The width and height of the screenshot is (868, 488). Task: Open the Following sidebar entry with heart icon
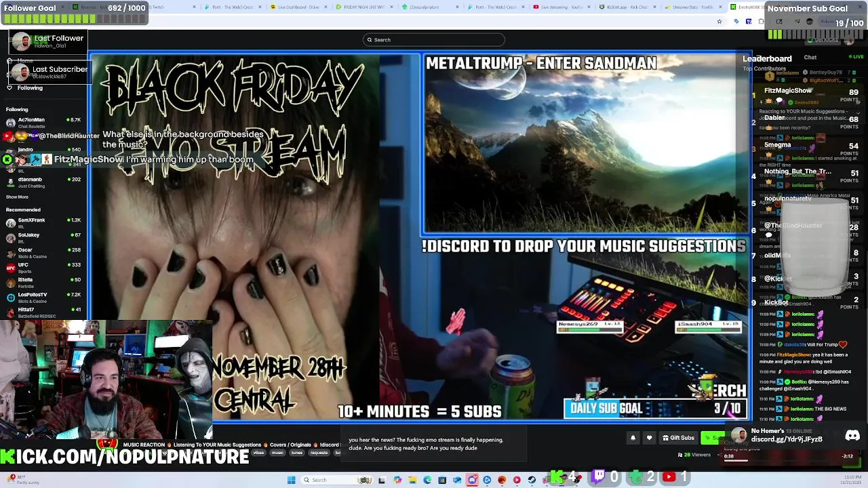click(25, 88)
